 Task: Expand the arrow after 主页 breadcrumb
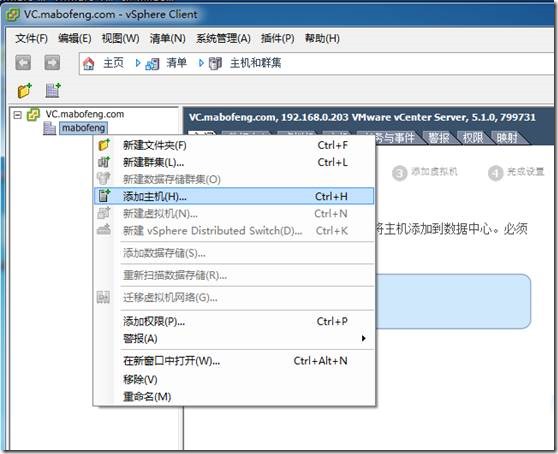pos(138,63)
